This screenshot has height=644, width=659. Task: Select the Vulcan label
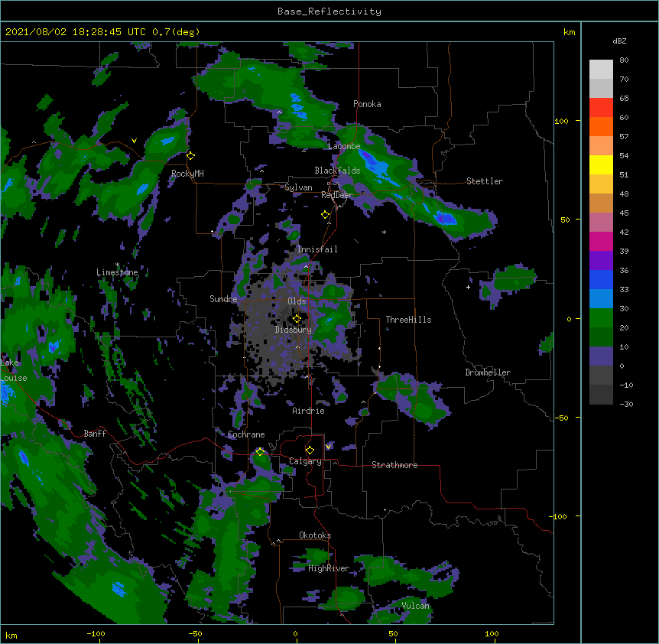[415, 606]
